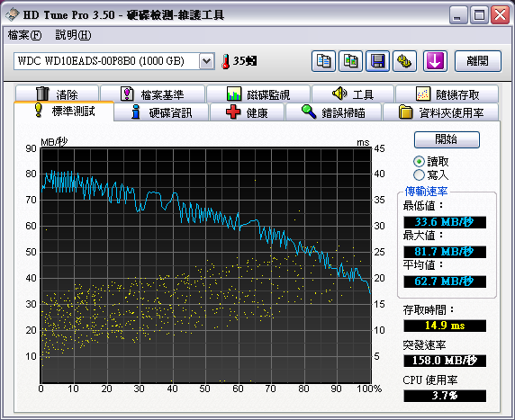Click the HD Tune title bar icon
This screenshot has height=420, width=515.
tap(13, 14)
